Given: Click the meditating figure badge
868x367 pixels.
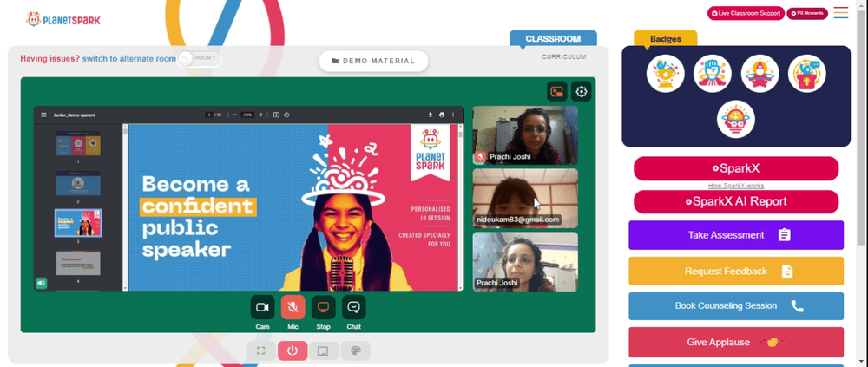Looking at the screenshot, I should [x=759, y=74].
